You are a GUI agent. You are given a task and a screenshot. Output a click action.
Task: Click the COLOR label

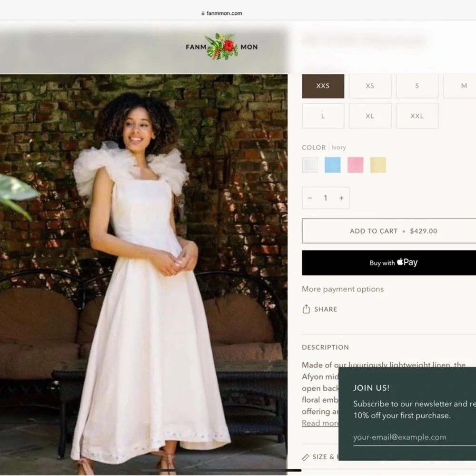(x=314, y=148)
